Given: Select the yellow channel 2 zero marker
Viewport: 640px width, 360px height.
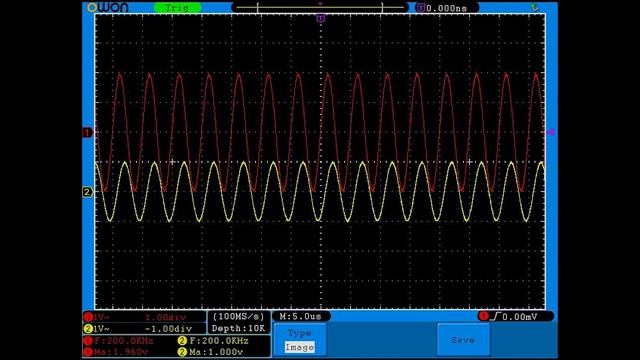Looking at the screenshot, I should pyautogui.click(x=87, y=192).
